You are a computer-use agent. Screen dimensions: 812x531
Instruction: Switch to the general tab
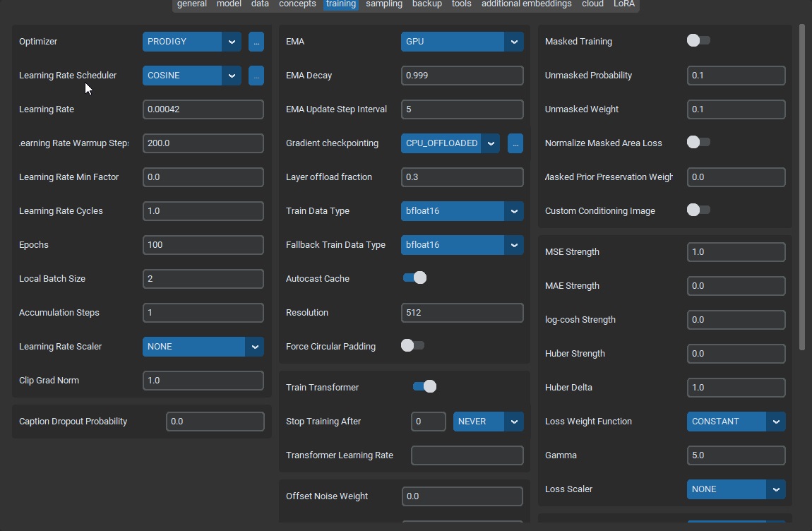point(191,4)
